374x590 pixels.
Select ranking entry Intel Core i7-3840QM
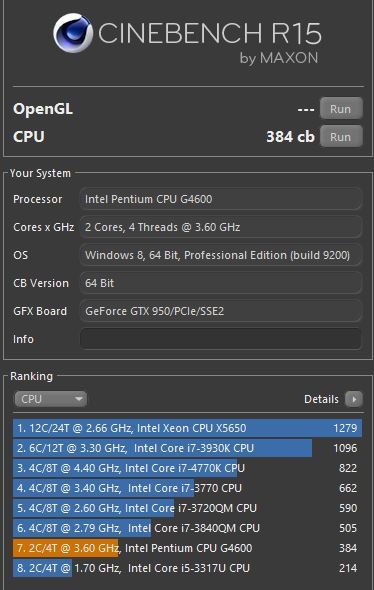[x=187, y=528]
